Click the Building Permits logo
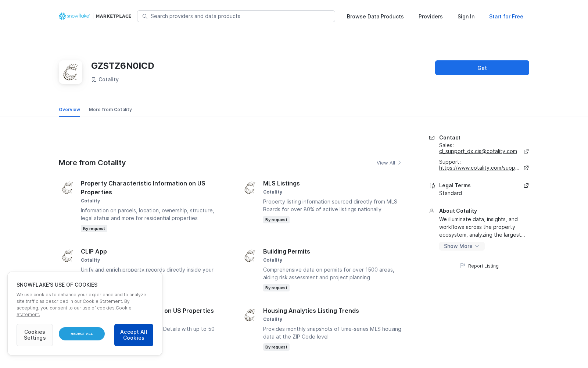Screen dimensions: 588x368 [x=250, y=256]
